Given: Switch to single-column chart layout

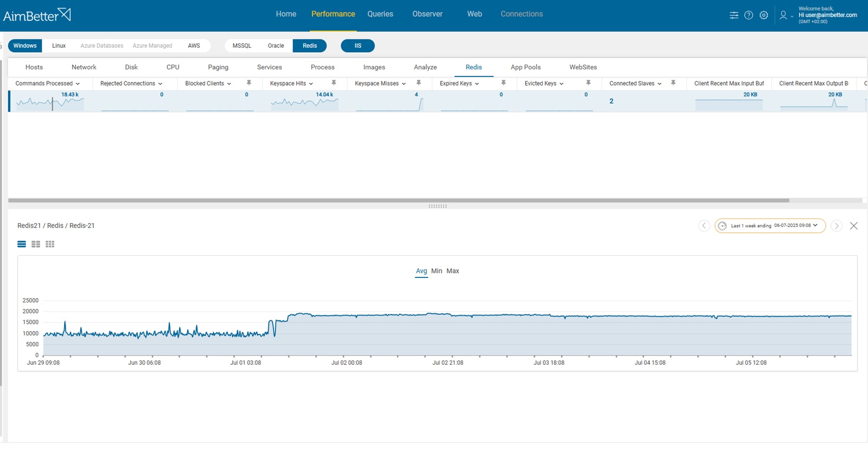Looking at the screenshot, I should tap(22, 244).
